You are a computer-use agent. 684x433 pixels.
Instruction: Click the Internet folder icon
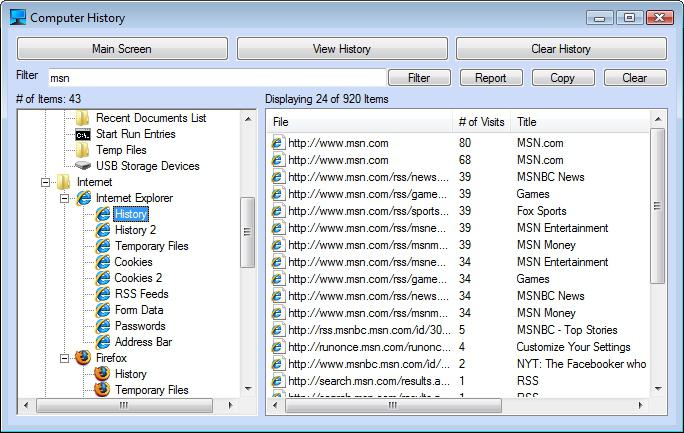pyautogui.click(x=64, y=182)
